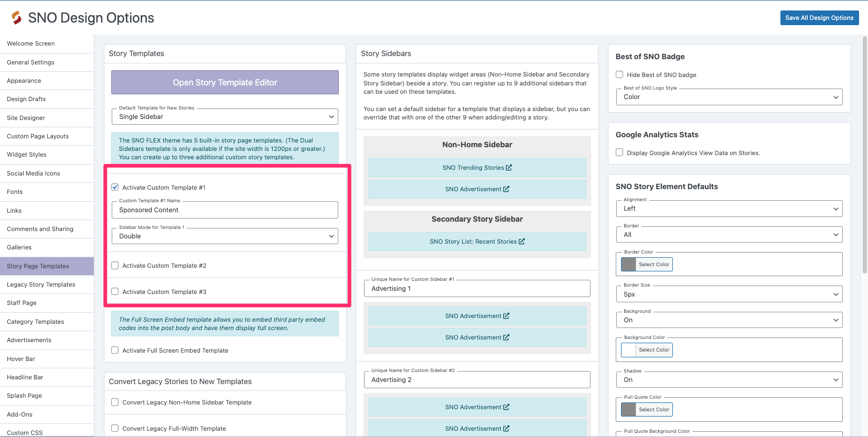Open SNO Story List: Recent Stories widget link
This screenshot has width=868, height=437.
[477, 242]
